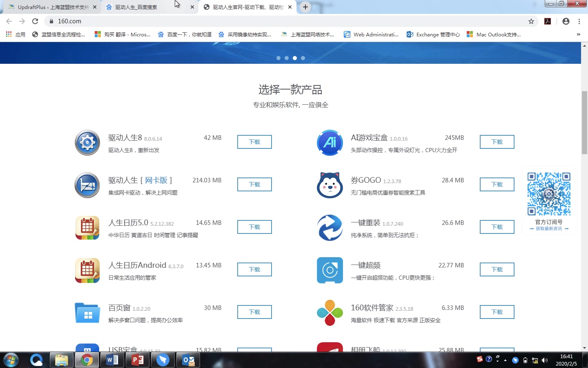Reload the 160.com page
The height and width of the screenshot is (368, 588).
[x=35, y=21]
